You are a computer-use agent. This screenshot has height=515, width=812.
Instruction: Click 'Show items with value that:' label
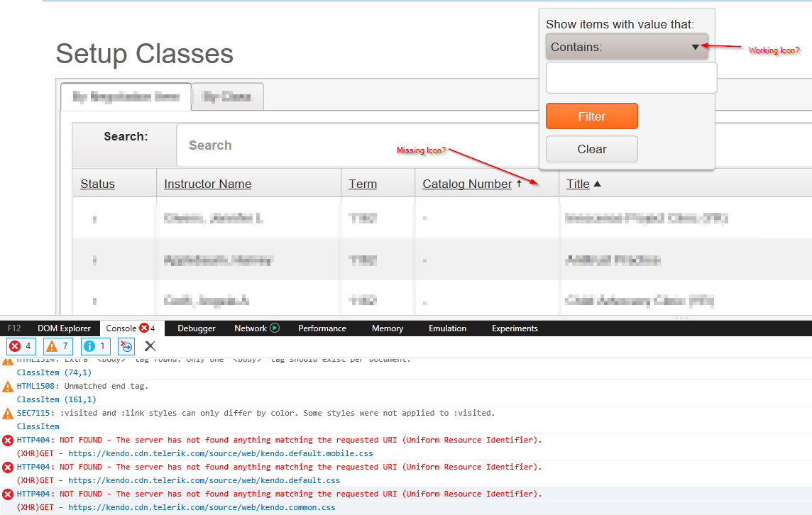click(620, 24)
